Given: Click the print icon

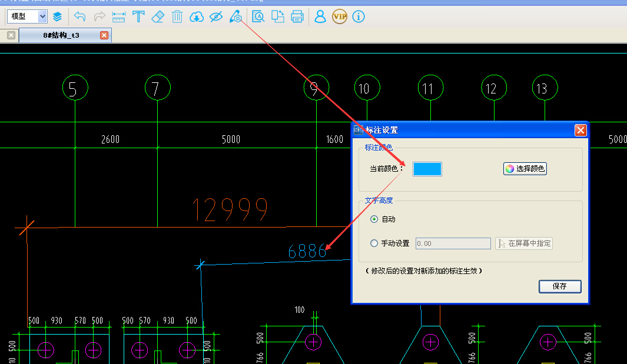Looking at the screenshot, I should (297, 17).
